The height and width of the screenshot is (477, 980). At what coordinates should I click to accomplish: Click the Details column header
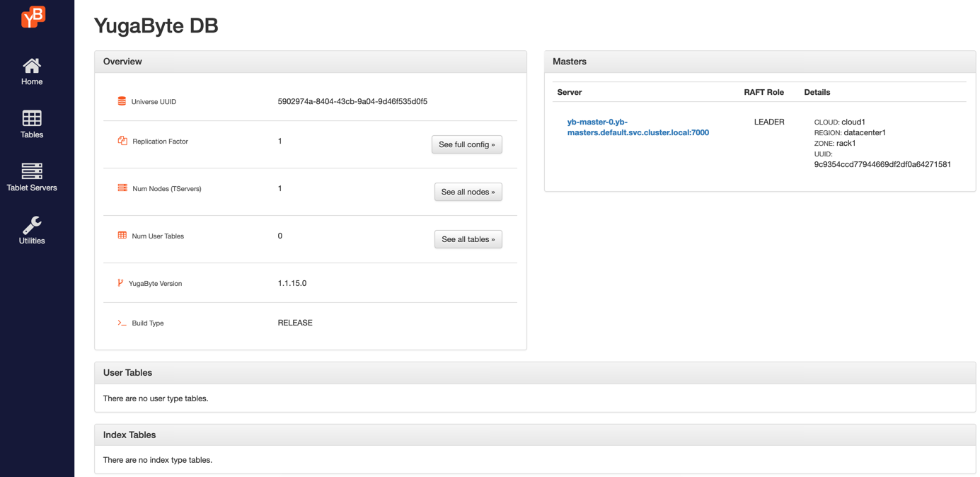pos(817,92)
